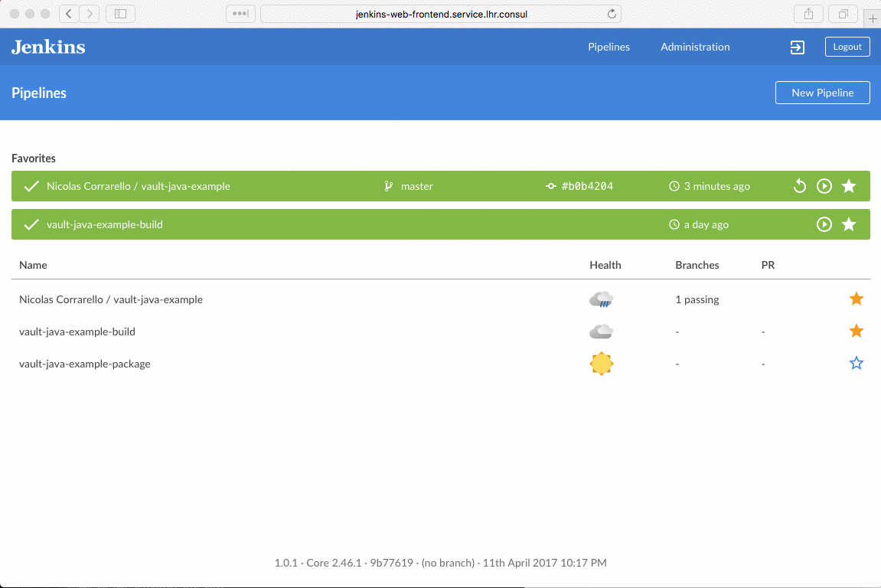The width and height of the screenshot is (881, 588).
Task: Open the Safari share button
Action: [808, 14]
